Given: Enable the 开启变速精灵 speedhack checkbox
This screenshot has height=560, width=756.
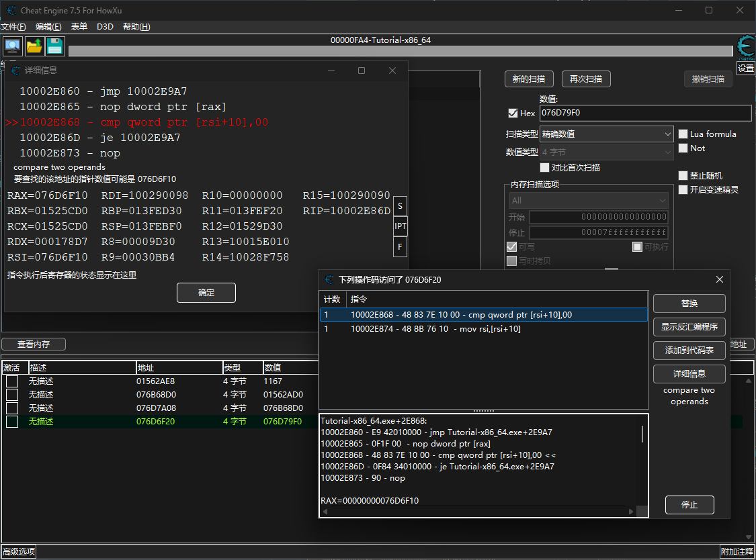Looking at the screenshot, I should pyautogui.click(x=683, y=190).
